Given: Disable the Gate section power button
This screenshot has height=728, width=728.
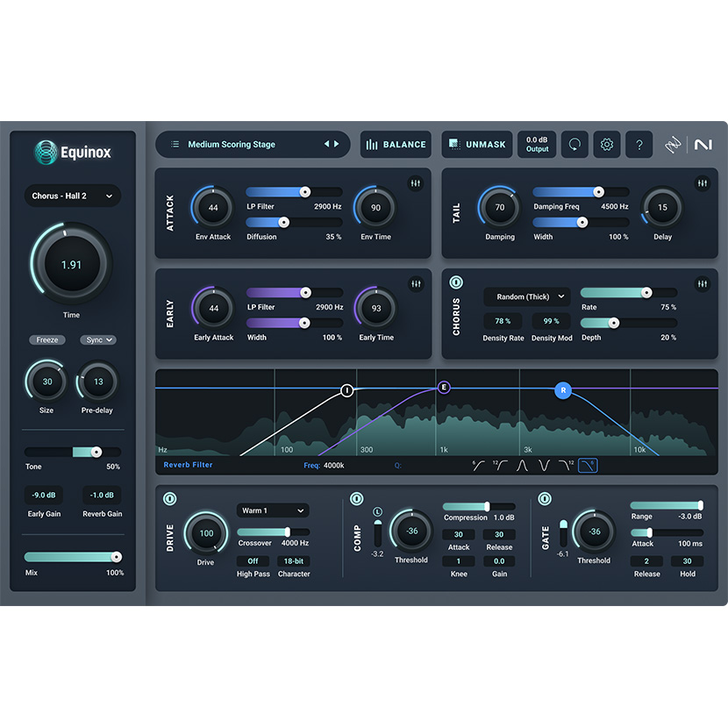Looking at the screenshot, I should (545, 499).
